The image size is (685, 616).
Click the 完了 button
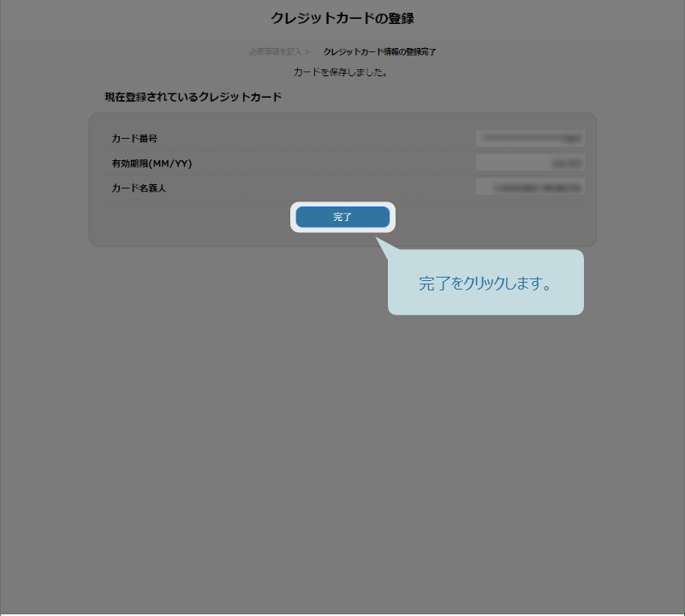tap(342, 217)
